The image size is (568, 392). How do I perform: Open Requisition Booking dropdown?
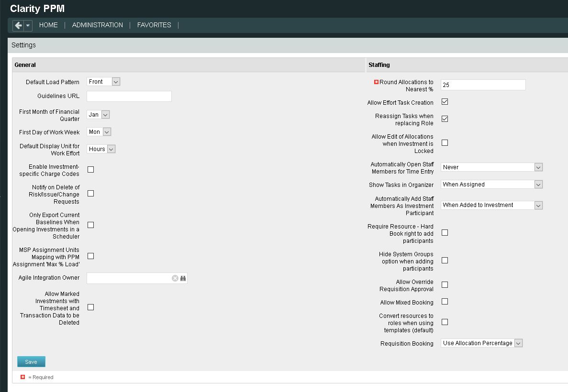click(x=482, y=343)
